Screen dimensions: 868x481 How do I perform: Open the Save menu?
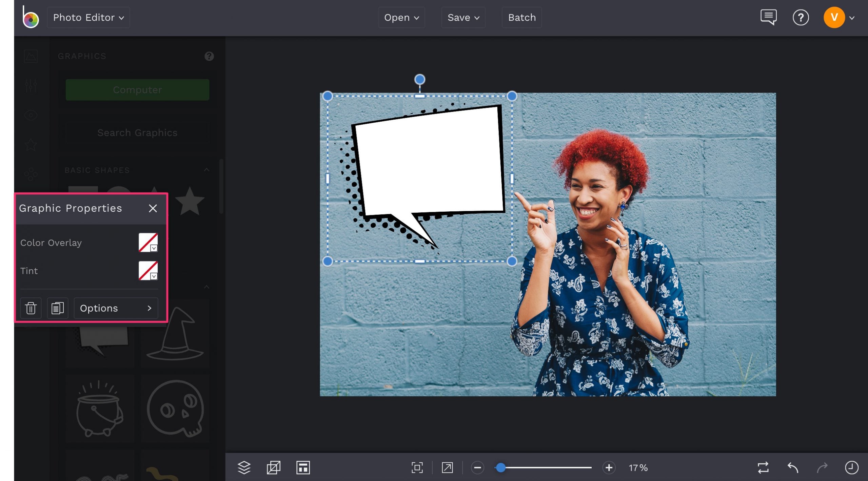click(x=463, y=18)
